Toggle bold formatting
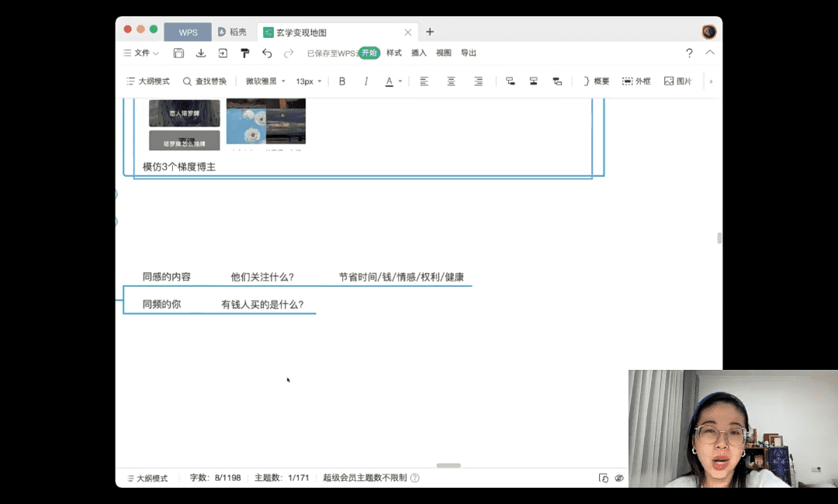Image resolution: width=838 pixels, height=504 pixels. pyautogui.click(x=342, y=81)
